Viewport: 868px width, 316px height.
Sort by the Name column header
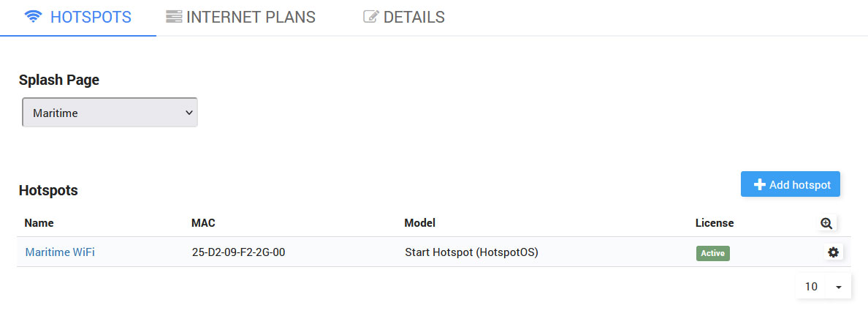point(39,223)
